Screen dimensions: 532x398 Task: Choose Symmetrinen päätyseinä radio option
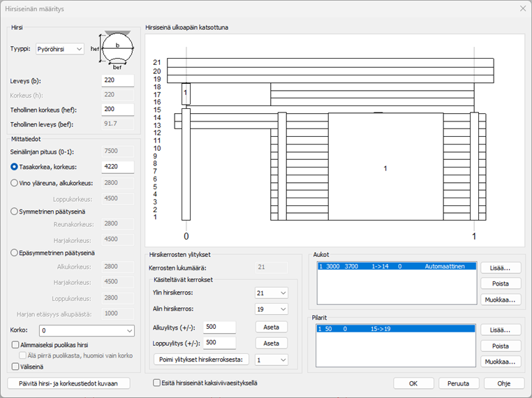tap(15, 211)
